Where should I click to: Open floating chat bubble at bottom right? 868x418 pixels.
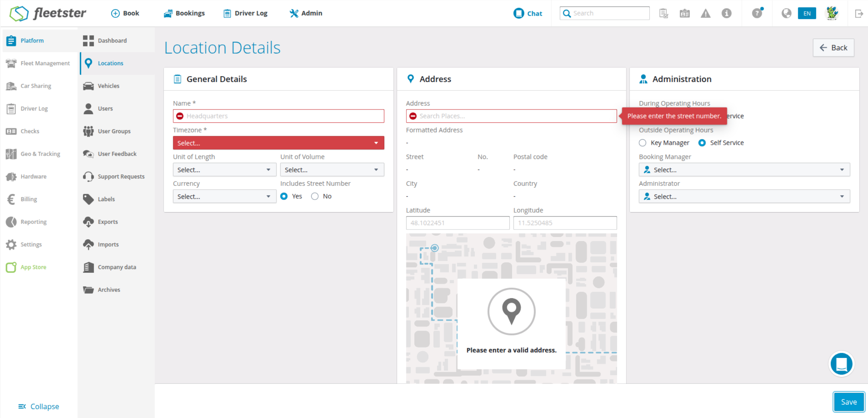pos(841,364)
